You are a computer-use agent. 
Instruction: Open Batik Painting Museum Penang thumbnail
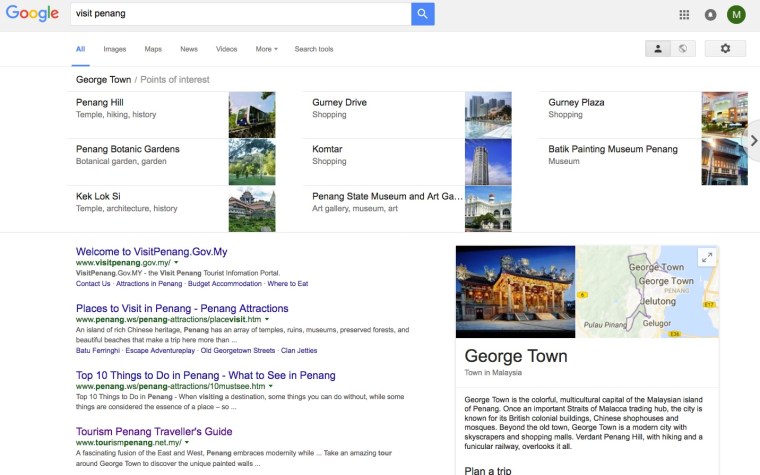point(725,162)
